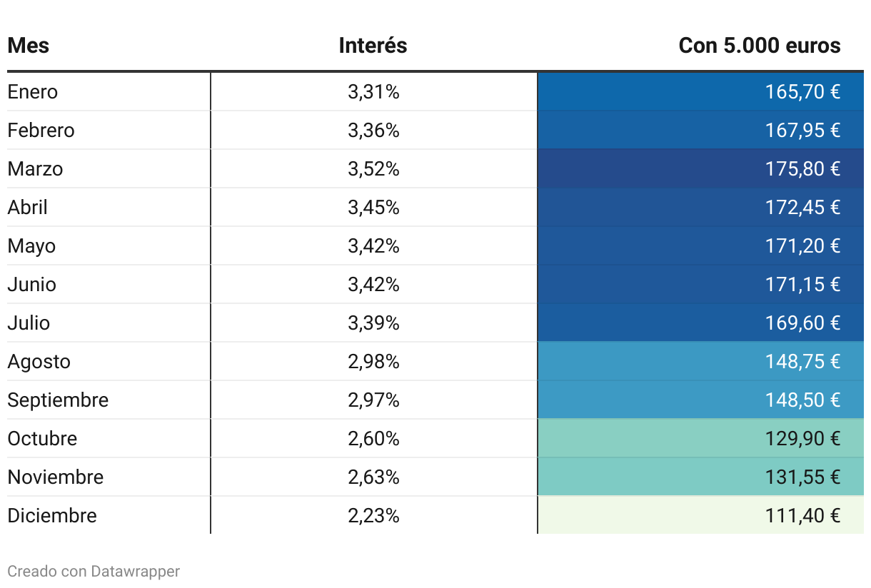This screenshot has height=588, width=871.
Task: Select the Julio row label
Action: click(x=29, y=323)
